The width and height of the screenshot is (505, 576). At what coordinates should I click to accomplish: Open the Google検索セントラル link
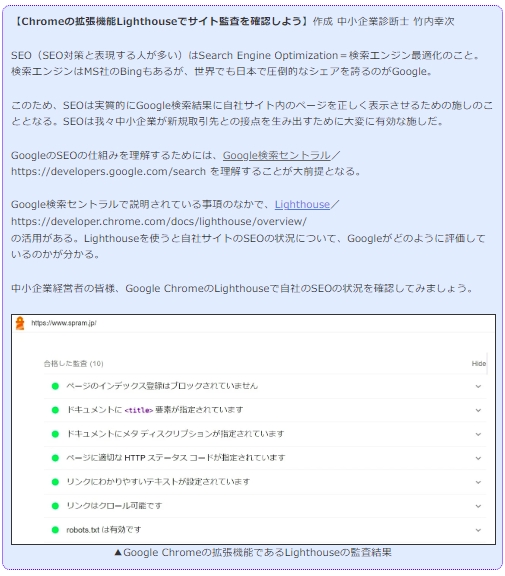(x=276, y=155)
